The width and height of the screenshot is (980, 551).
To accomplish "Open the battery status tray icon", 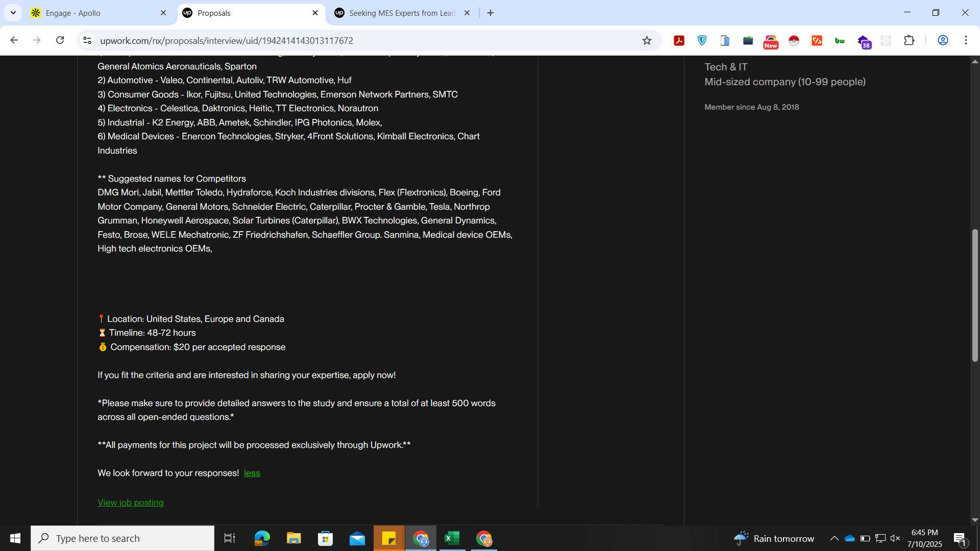I will pos(865,538).
